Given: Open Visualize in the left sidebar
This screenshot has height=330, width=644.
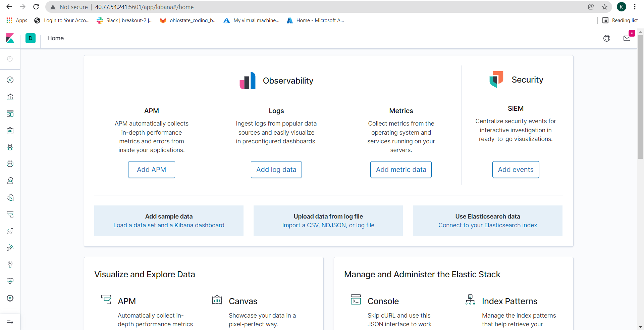Looking at the screenshot, I should point(10,97).
